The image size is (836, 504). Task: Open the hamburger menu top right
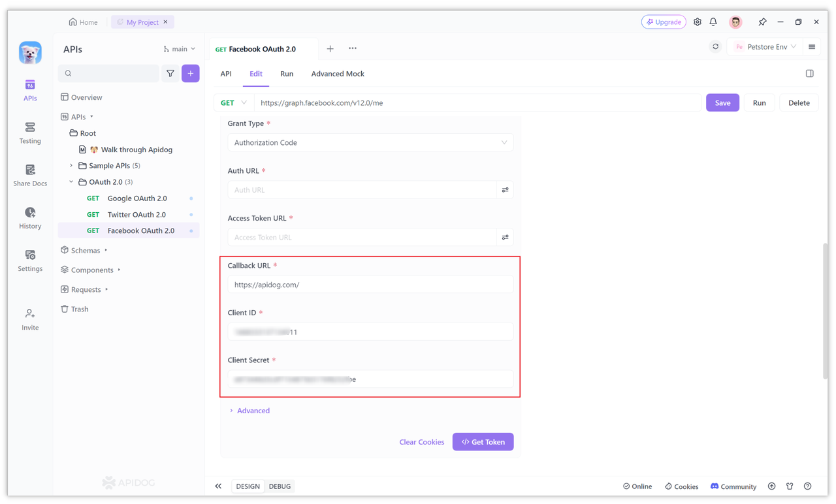[812, 47]
